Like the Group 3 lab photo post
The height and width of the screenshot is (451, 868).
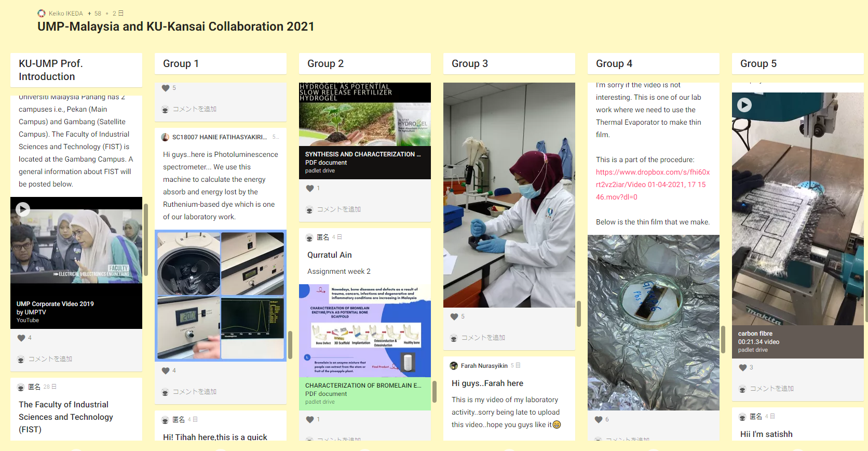pyautogui.click(x=454, y=317)
